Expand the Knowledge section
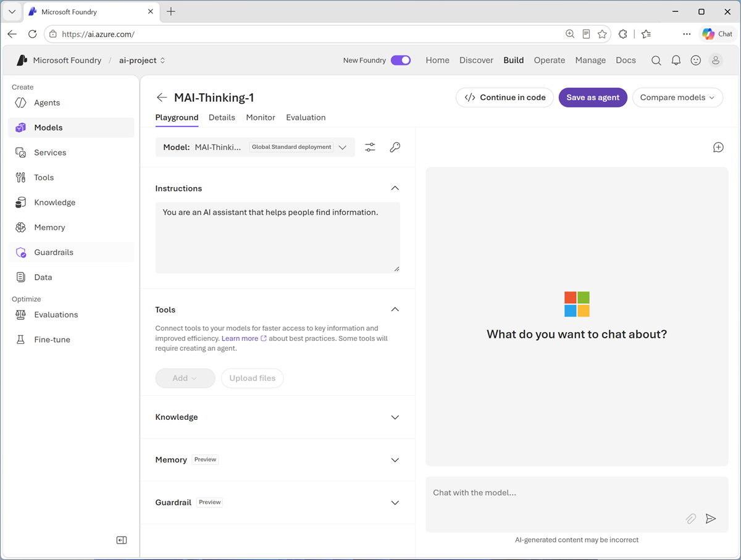Viewport: 741px width, 560px height. coord(395,417)
